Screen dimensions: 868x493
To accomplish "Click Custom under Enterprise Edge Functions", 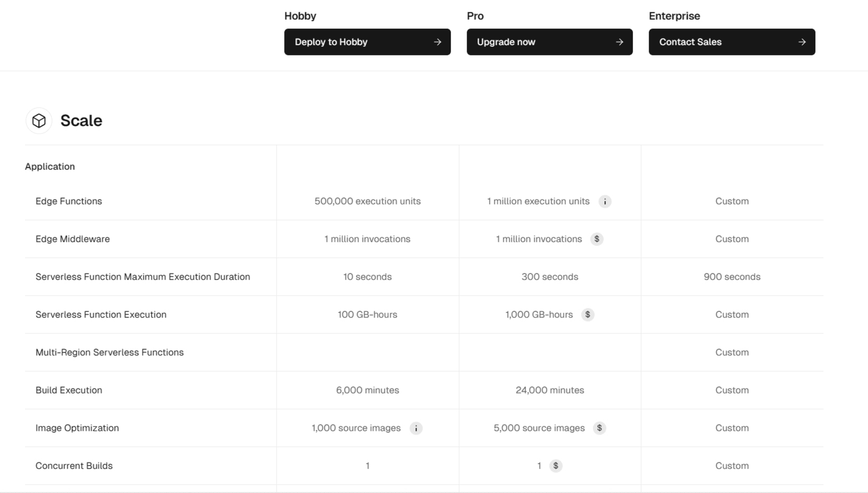I will (x=732, y=201).
